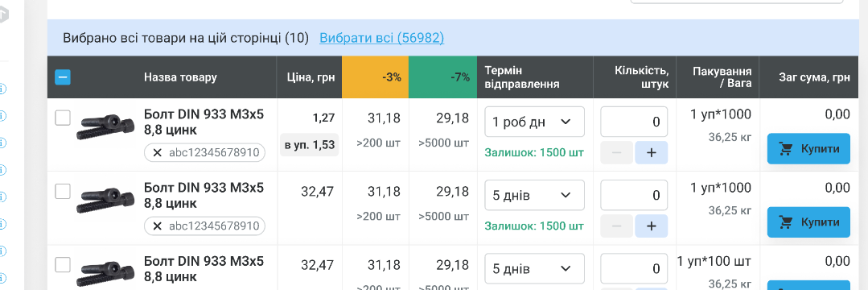Decrease quantity with minus in first row
The image size is (868, 290).
coord(617,152)
